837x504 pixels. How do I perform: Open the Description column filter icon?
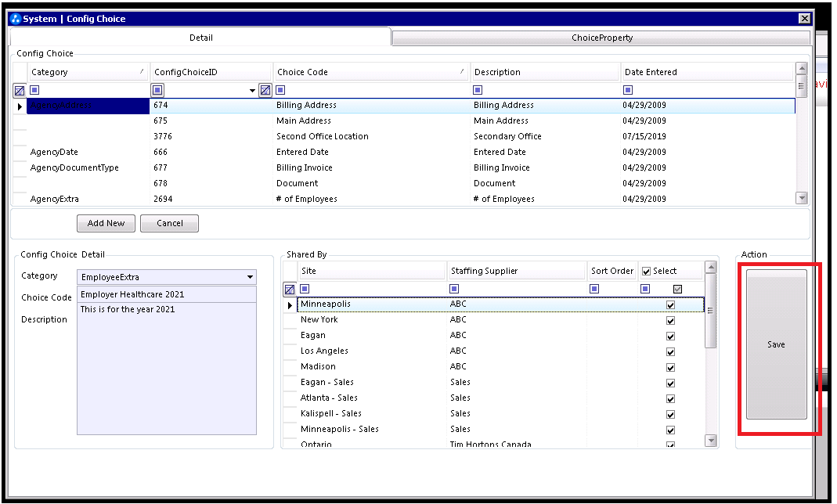click(478, 90)
